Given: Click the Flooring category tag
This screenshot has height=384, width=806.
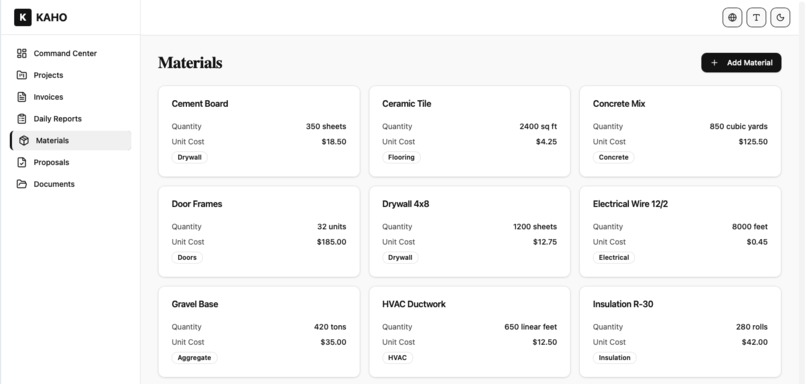Looking at the screenshot, I should click(401, 157).
